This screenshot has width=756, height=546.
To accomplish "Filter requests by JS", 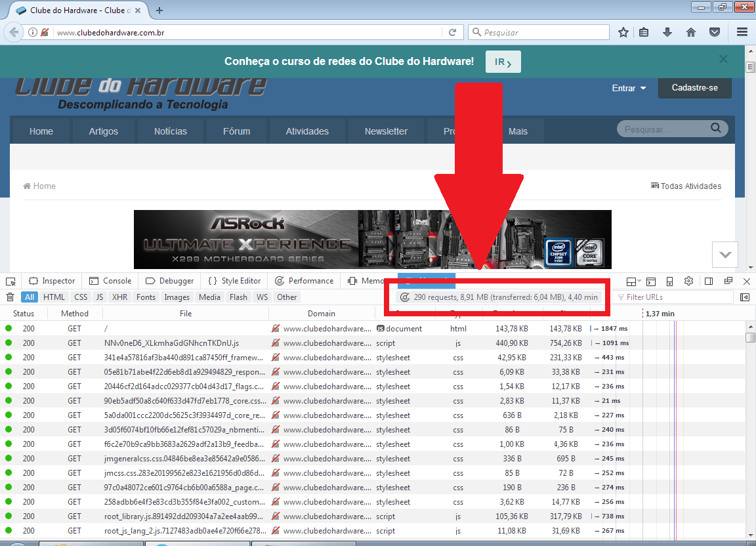I will point(100,297).
